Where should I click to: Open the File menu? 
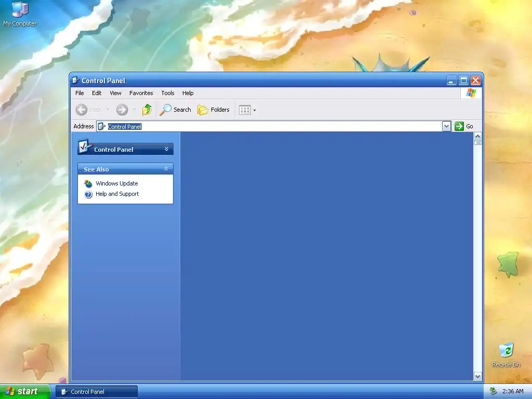[x=79, y=93]
